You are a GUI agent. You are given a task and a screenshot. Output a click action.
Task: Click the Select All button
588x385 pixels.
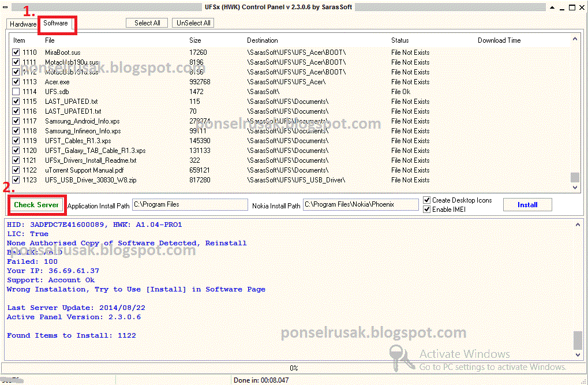147,23
